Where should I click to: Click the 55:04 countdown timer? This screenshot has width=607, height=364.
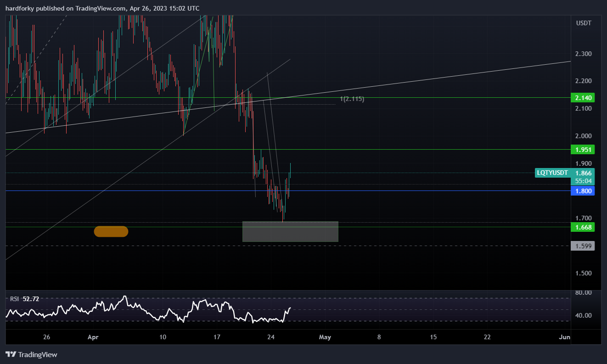(583, 181)
